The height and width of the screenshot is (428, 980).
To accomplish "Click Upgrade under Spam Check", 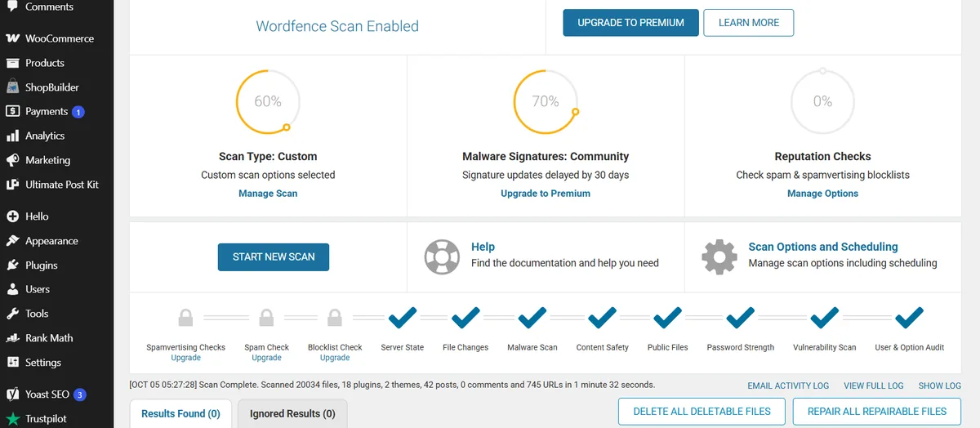I will pyautogui.click(x=266, y=358).
